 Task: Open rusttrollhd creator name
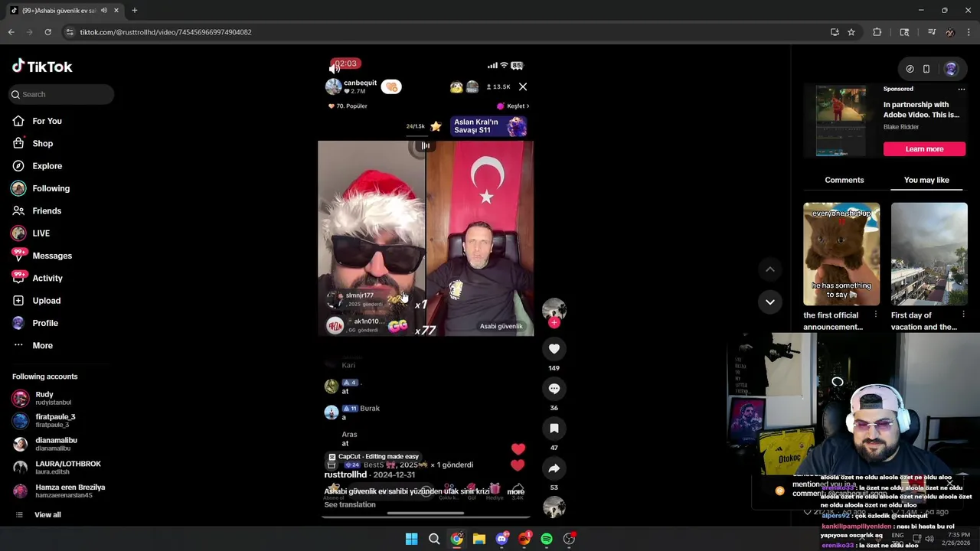(x=345, y=475)
